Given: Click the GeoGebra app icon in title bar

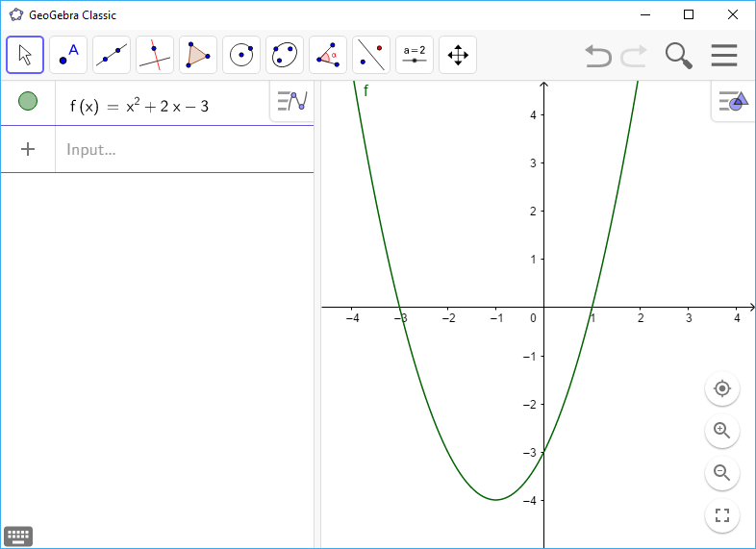Looking at the screenshot, I should (x=16, y=14).
